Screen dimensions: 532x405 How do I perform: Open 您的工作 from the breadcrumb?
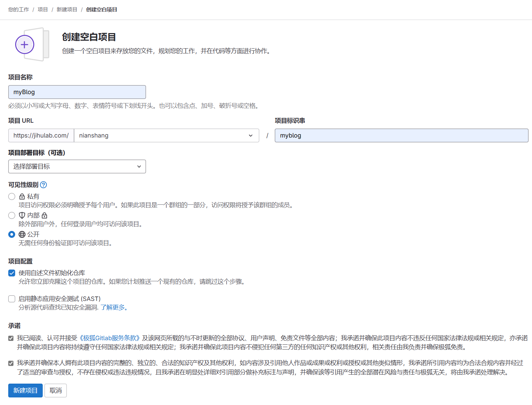point(18,9)
